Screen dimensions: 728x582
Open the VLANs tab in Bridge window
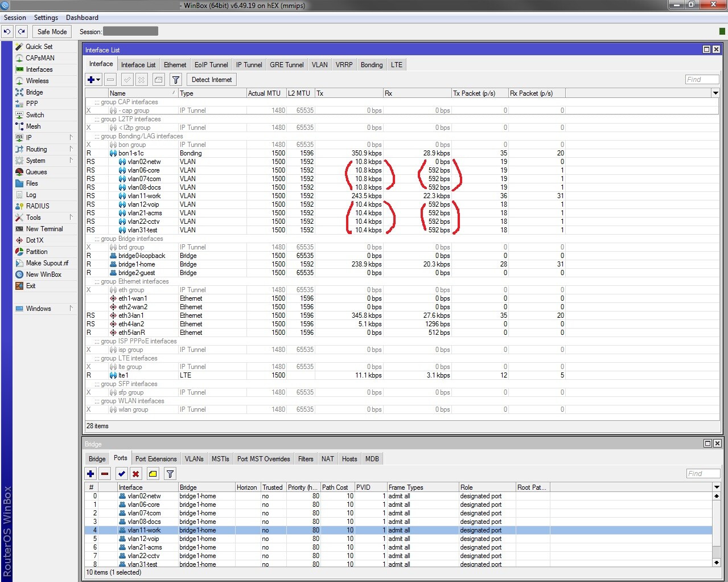pos(194,459)
